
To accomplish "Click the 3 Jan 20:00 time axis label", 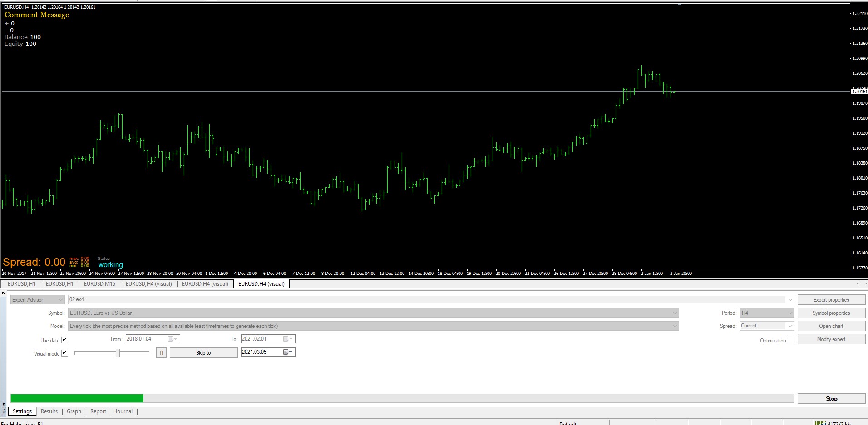I will tap(681, 274).
